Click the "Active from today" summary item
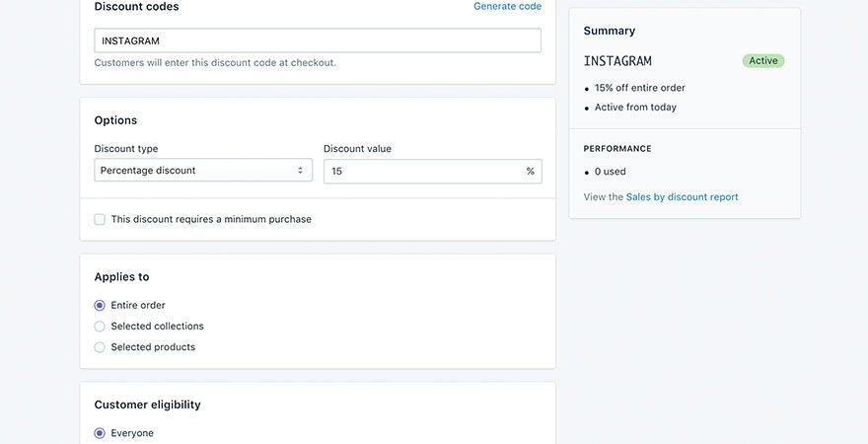This screenshot has height=444, width=868. (635, 108)
